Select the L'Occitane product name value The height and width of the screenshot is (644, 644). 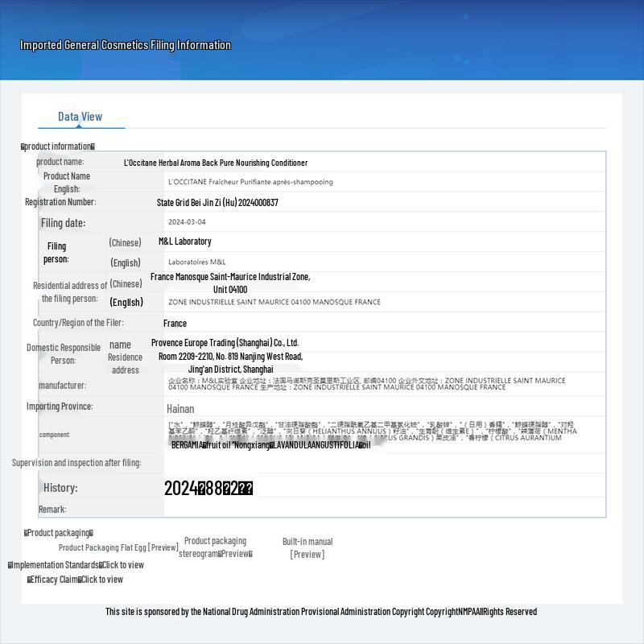(216, 163)
